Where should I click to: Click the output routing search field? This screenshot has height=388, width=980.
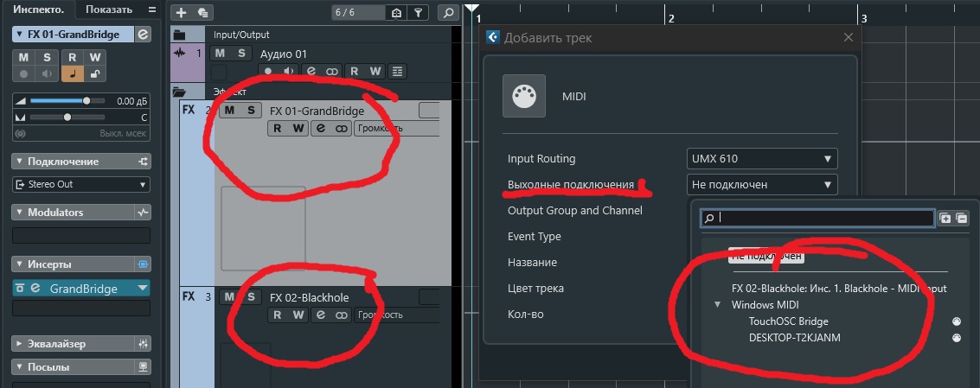tap(818, 218)
